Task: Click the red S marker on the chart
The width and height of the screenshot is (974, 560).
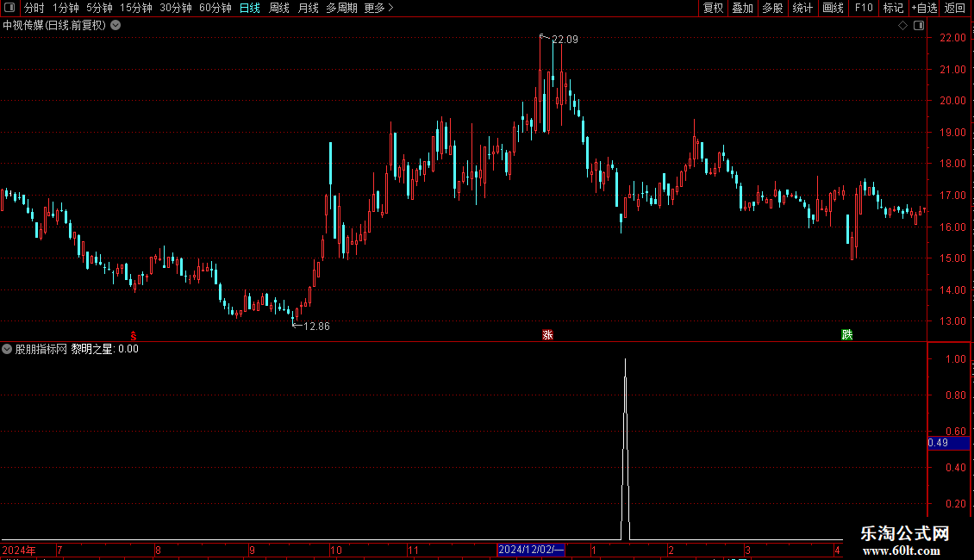Action: coord(134,336)
